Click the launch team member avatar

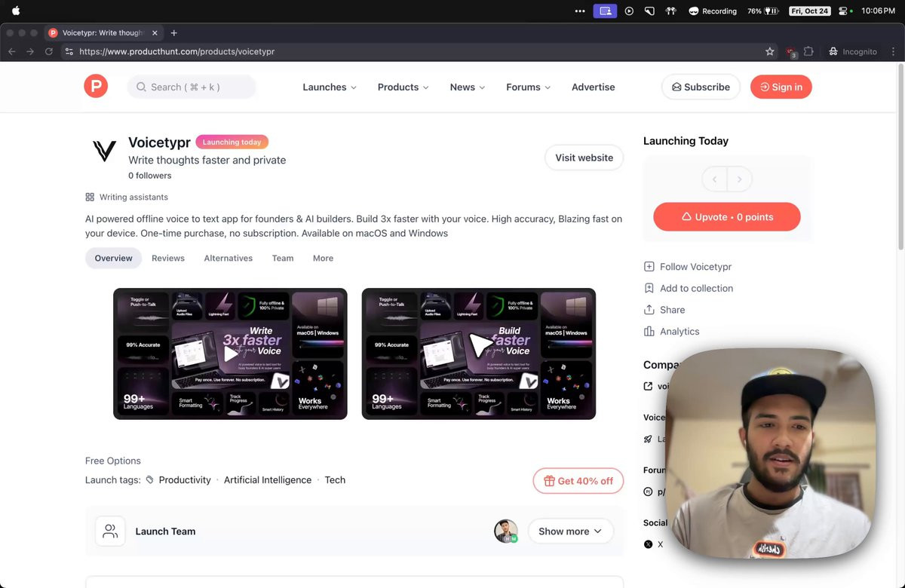coord(505,531)
